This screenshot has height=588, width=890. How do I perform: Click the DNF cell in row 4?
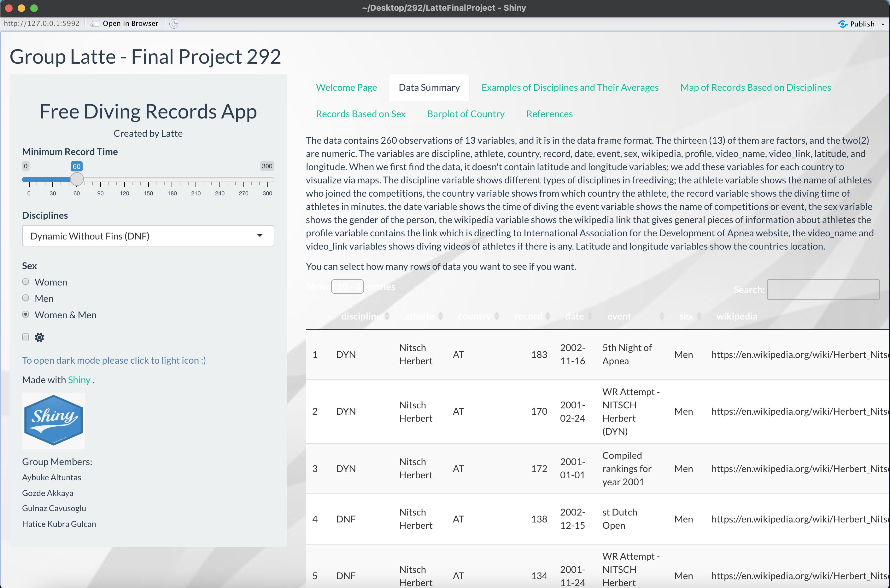(346, 519)
